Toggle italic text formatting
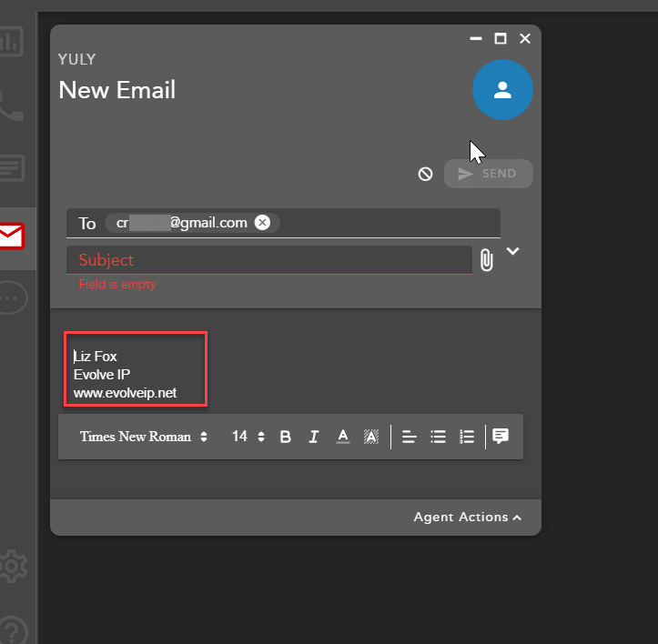Viewport: 658px width, 644px height. [314, 437]
